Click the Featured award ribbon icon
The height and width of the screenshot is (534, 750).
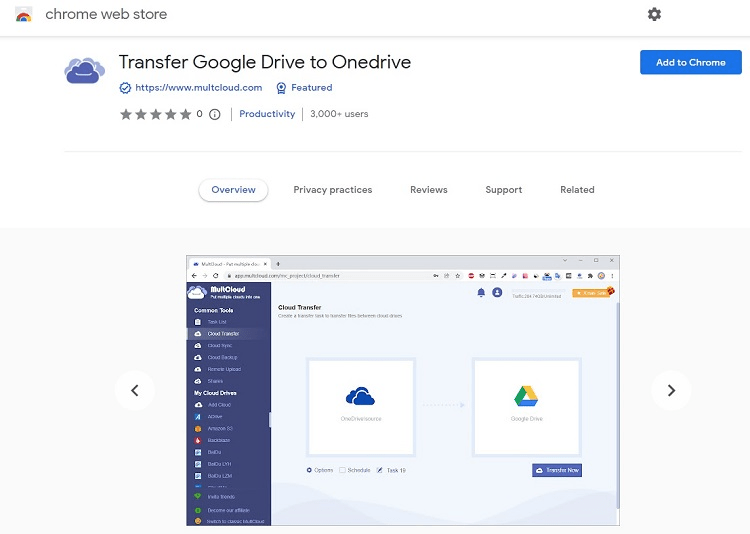(281, 88)
